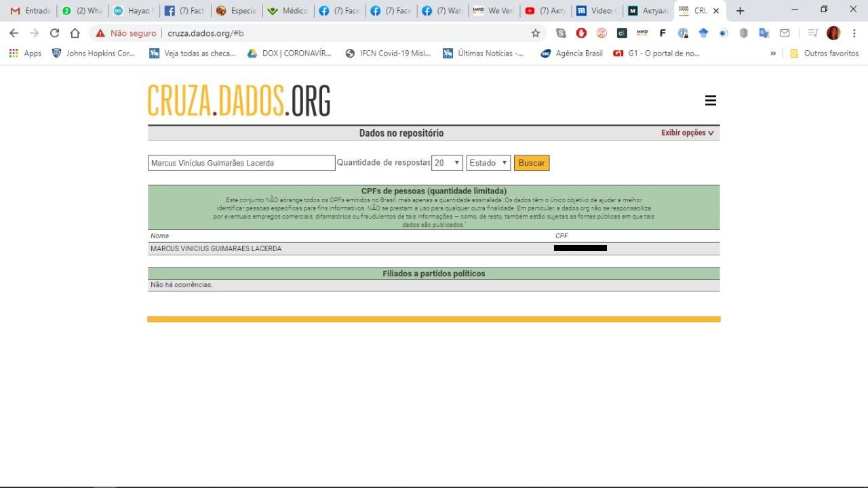The height and width of the screenshot is (488, 868).
Task: Switch to the 'We Verify' tab
Action: 494,11
